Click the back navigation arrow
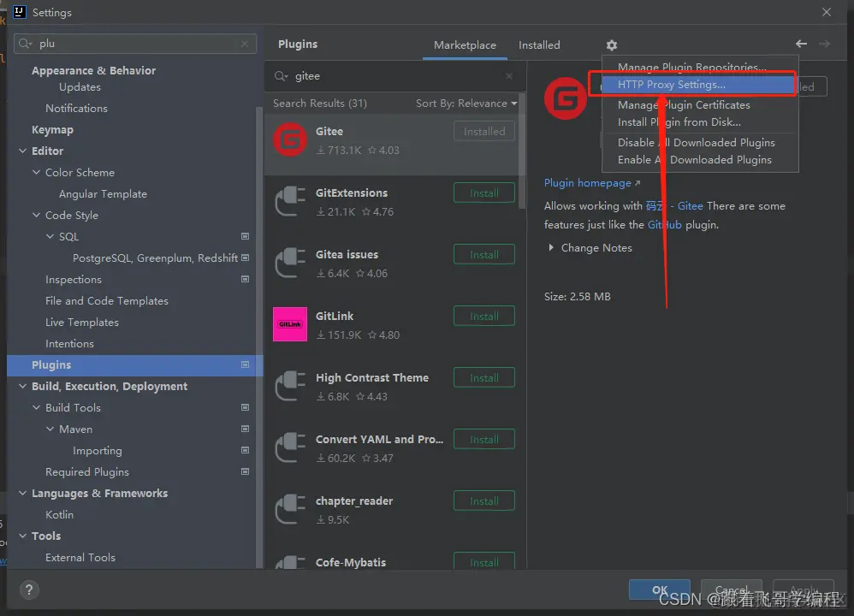 (801, 44)
